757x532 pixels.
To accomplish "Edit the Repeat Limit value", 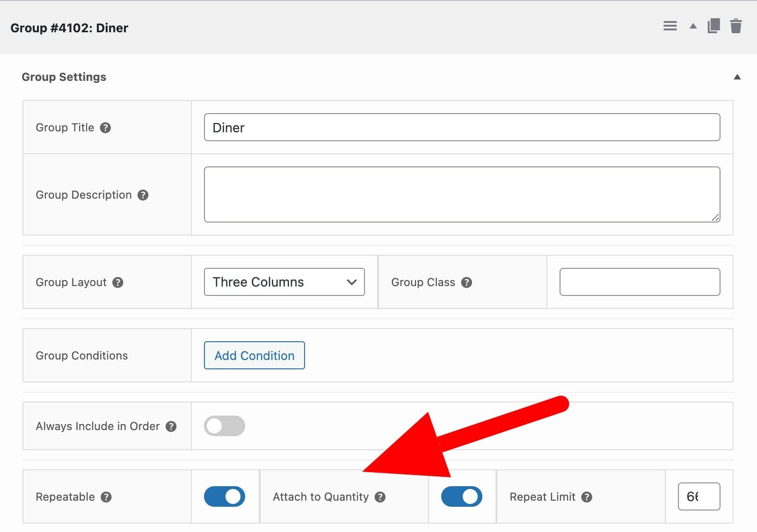I will click(699, 496).
